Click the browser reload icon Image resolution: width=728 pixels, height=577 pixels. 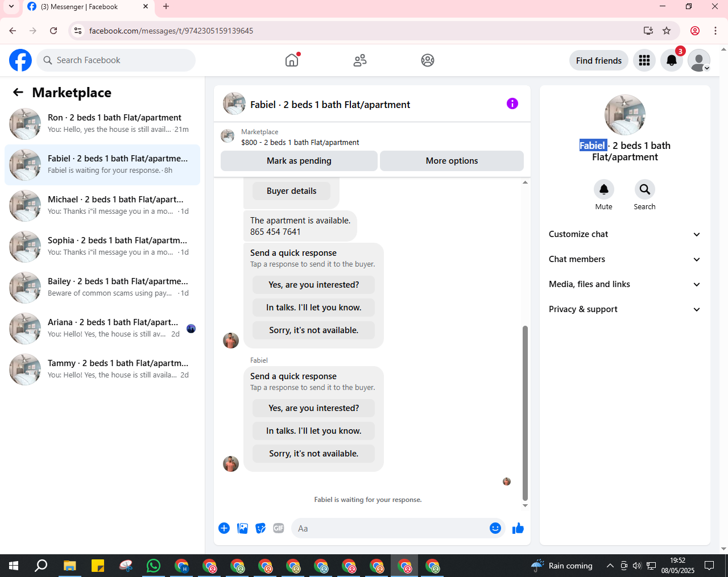pyautogui.click(x=53, y=31)
